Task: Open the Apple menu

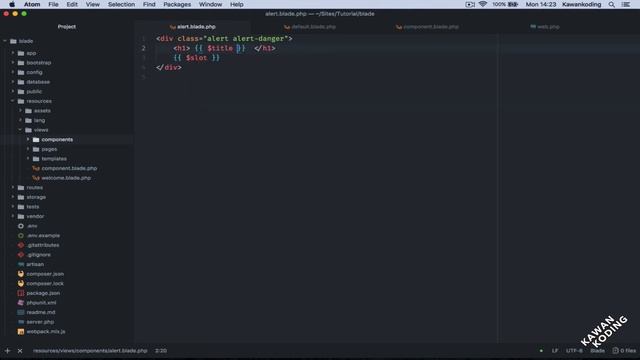Action: pos(12,4)
